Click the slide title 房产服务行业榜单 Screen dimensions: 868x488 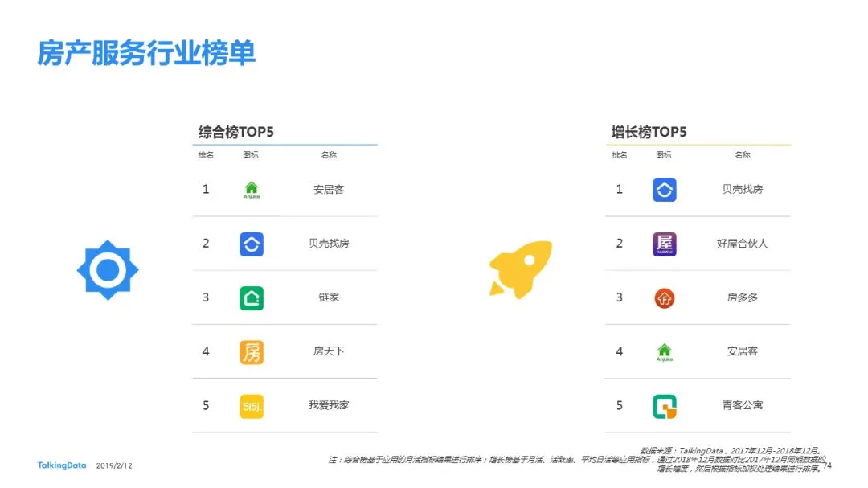(147, 53)
